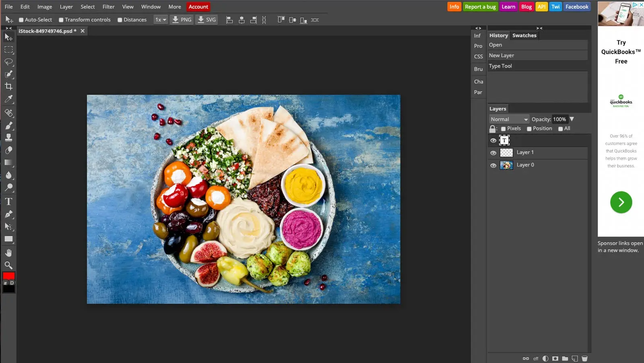Hide the Layer 0 layer
This screenshot has height=363, width=644.
pyautogui.click(x=493, y=165)
